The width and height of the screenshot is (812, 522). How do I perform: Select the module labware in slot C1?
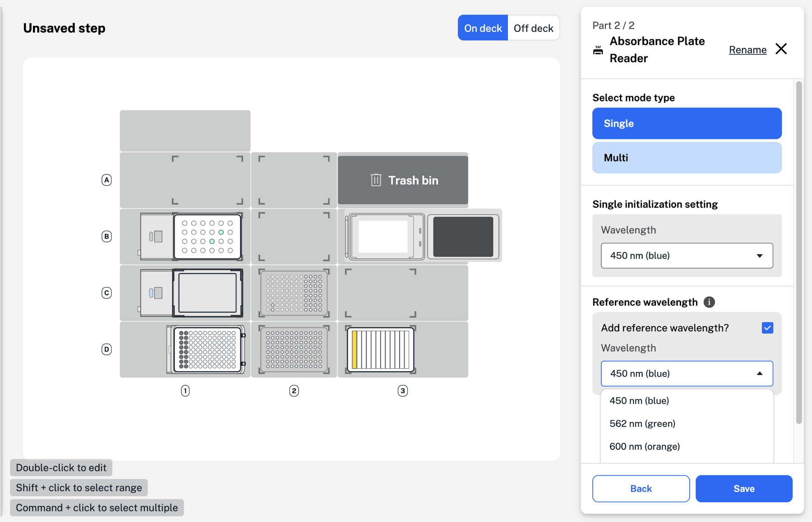tap(208, 293)
